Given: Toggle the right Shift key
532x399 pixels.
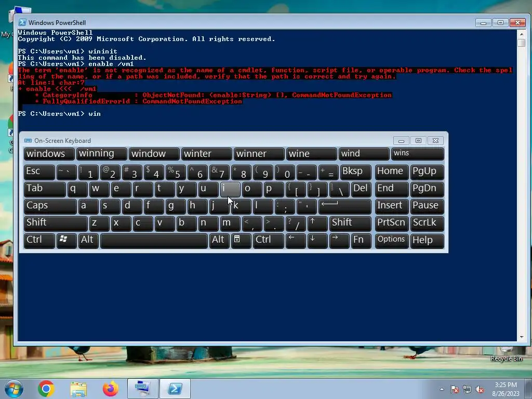Looking at the screenshot, I should pyautogui.click(x=350, y=223).
